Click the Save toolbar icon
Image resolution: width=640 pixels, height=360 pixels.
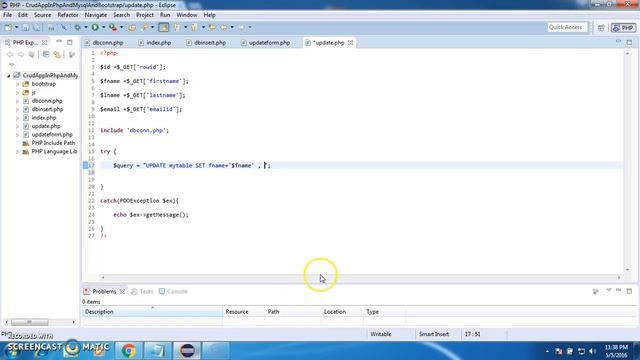coord(25,27)
